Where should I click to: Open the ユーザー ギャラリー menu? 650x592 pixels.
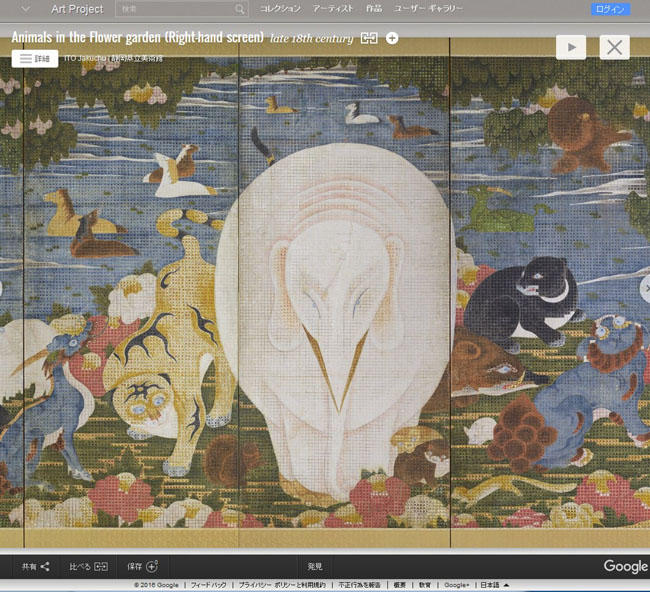point(428,9)
